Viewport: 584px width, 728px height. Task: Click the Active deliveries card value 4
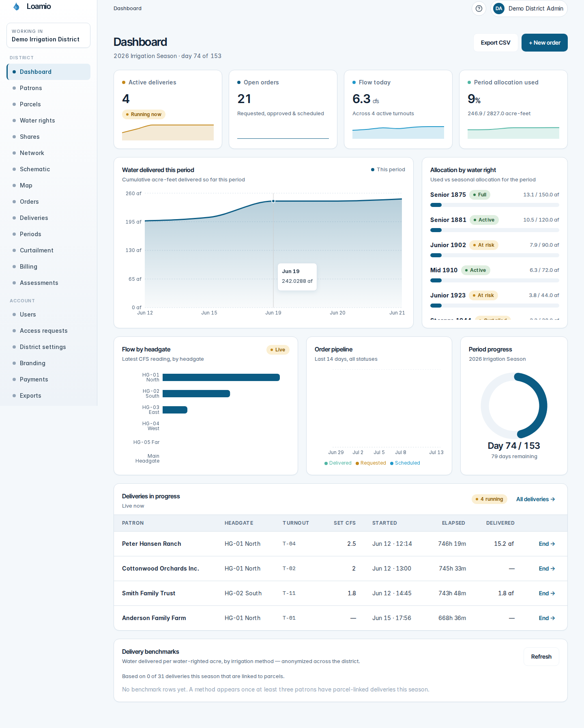126,99
